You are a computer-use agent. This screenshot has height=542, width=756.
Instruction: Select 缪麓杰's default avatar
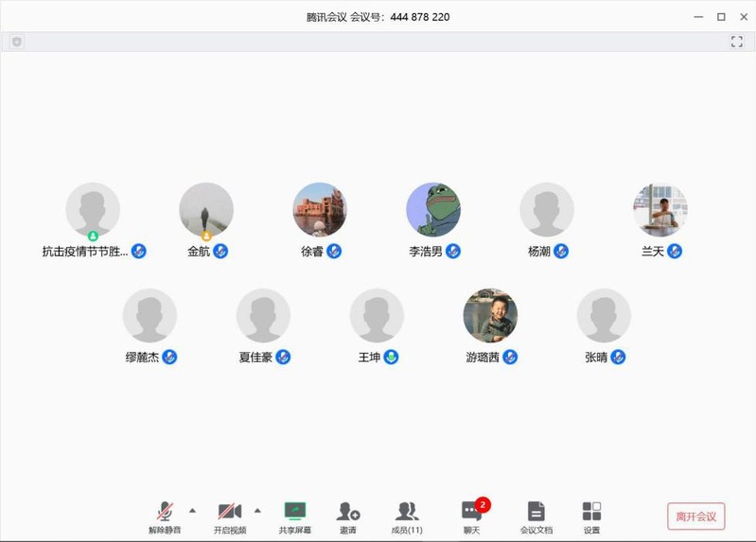[x=149, y=315]
